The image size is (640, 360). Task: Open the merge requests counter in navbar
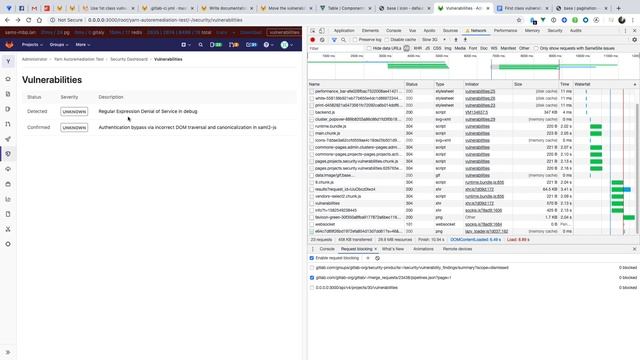pyautogui.click(x=233, y=45)
